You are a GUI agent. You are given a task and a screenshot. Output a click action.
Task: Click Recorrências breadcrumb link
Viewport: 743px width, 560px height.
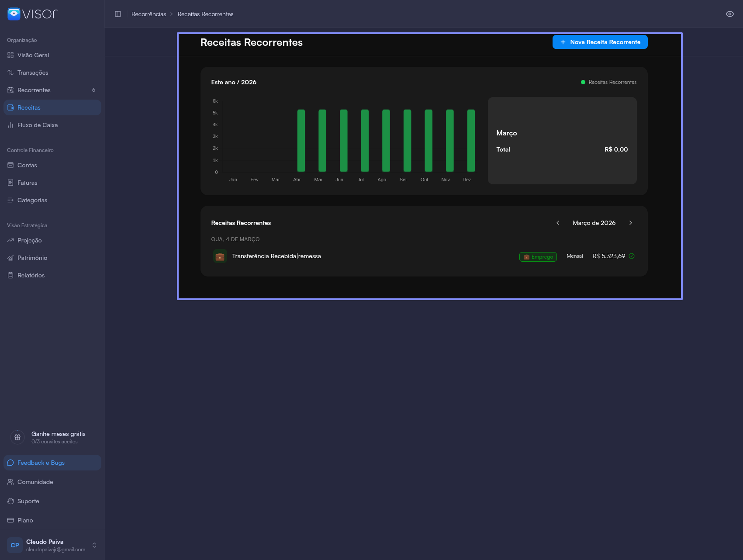coord(149,14)
